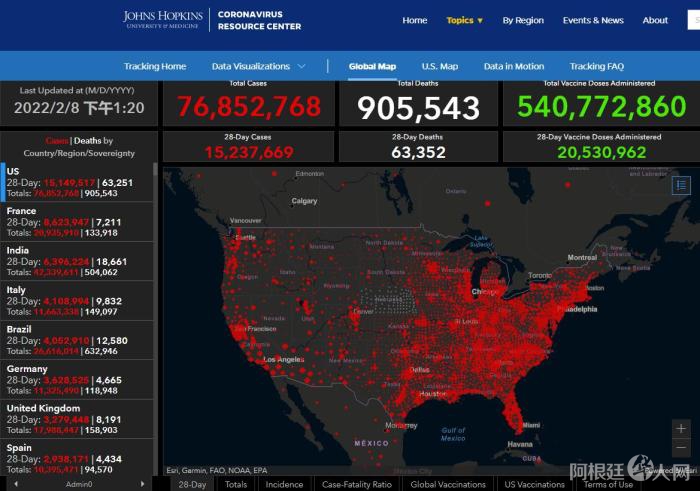The image size is (700, 491).
Task: Click the Tracking Home link
Action: click(155, 66)
